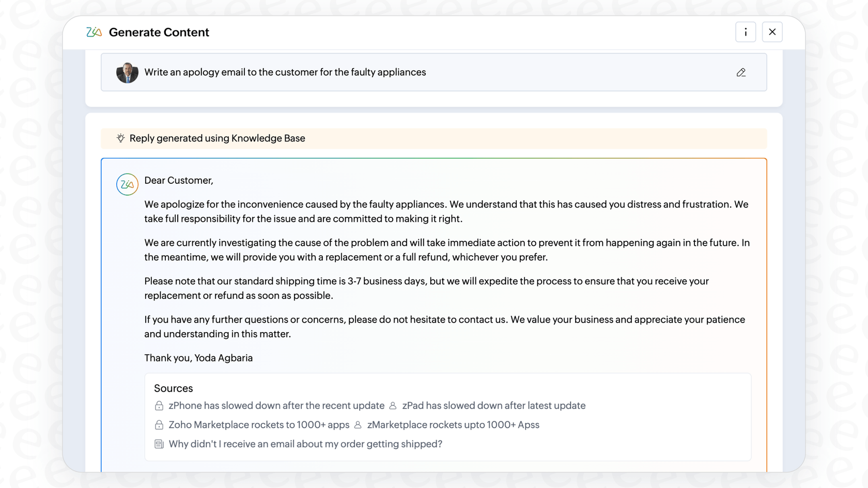Open the zPad slowdown source article
Image resolution: width=868 pixels, height=488 pixels.
point(493,406)
